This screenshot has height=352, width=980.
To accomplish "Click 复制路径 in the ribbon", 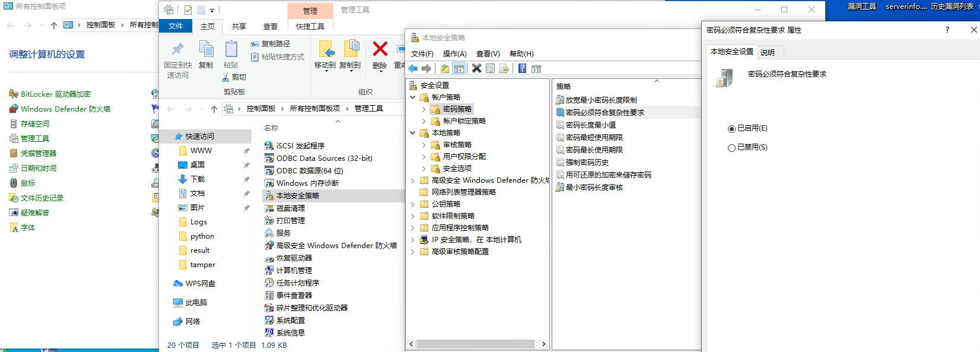I will click(271, 44).
